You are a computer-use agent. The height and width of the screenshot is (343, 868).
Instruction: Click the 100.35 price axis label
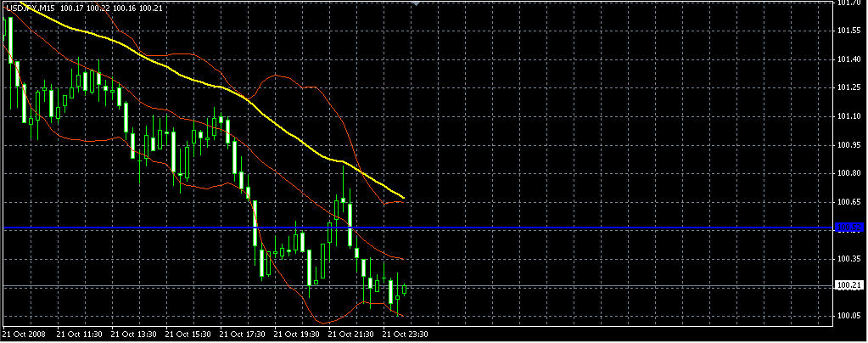pos(849,259)
